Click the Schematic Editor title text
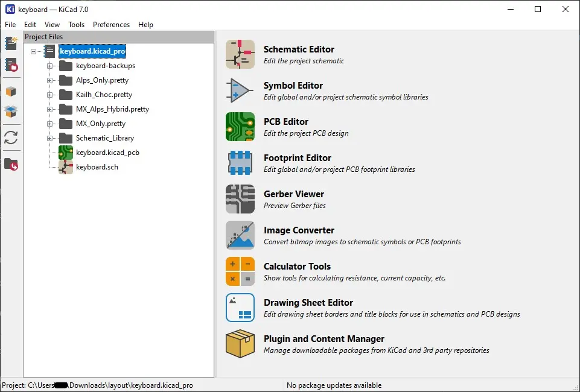 [x=299, y=49]
